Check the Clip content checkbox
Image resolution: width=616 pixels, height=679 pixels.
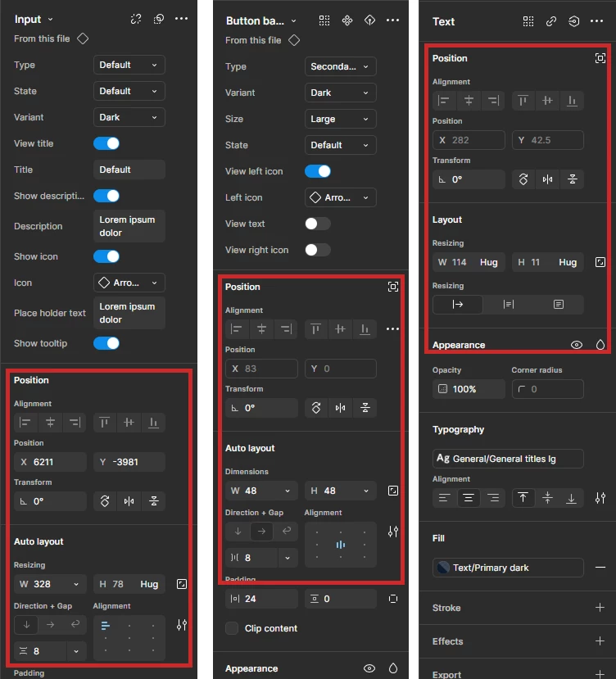(x=232, y=628)
